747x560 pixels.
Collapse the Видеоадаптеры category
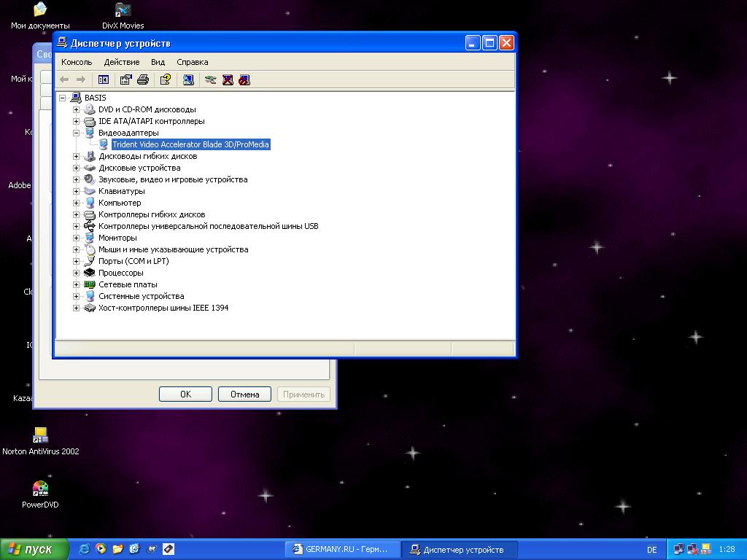(x=76, y=133)
